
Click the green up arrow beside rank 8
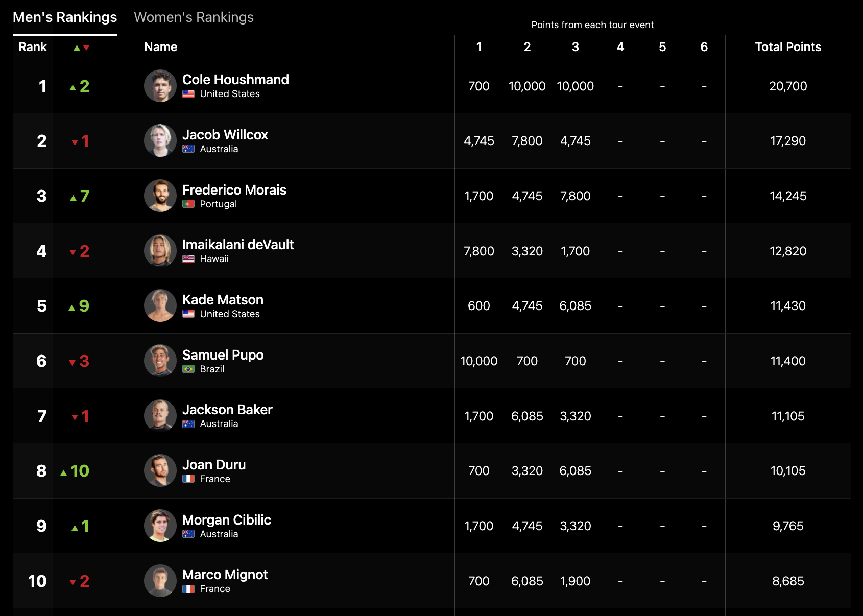coord(64,473)
